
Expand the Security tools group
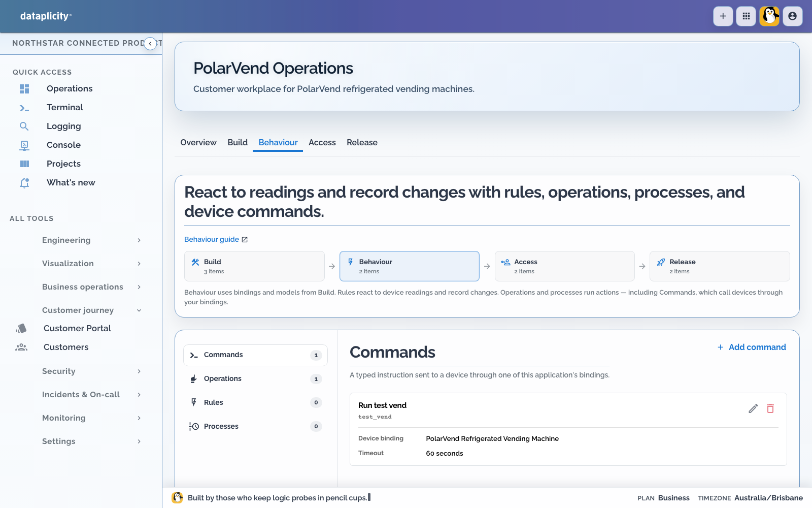coord(91,371)
